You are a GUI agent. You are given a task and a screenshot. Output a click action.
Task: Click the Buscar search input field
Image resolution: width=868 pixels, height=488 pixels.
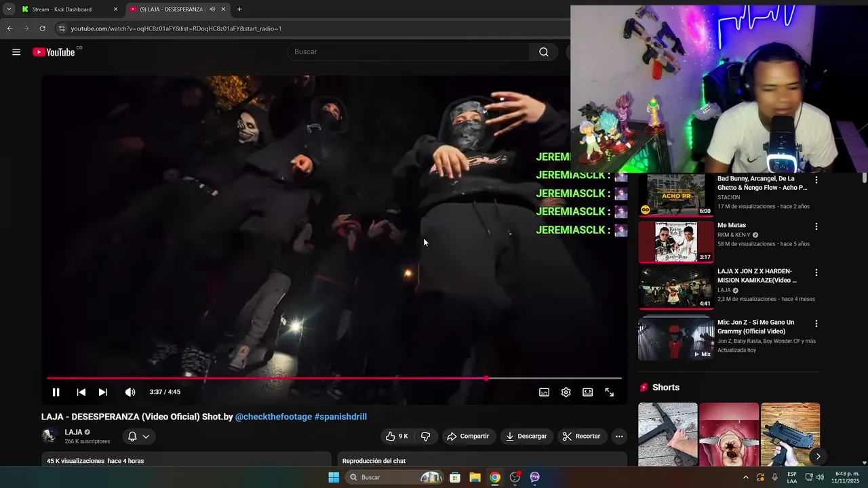pos(409,52)
